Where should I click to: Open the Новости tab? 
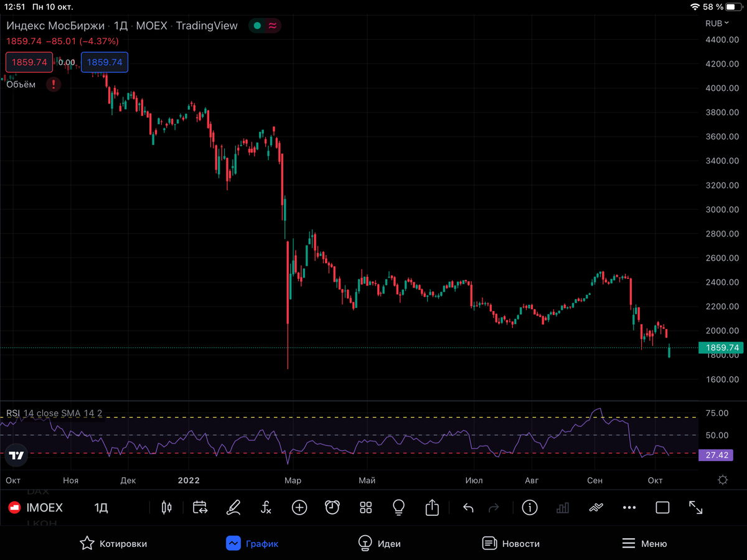point(511,543)
